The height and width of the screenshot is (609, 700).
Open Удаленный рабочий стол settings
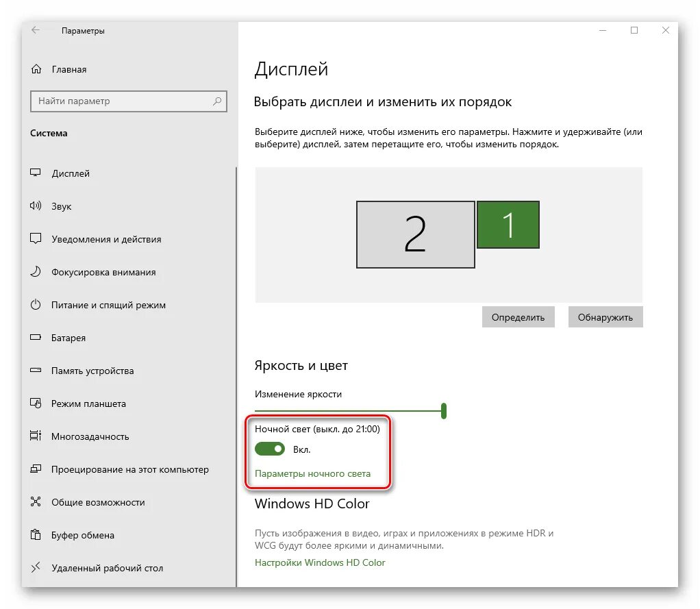click(x=107, y=568)
